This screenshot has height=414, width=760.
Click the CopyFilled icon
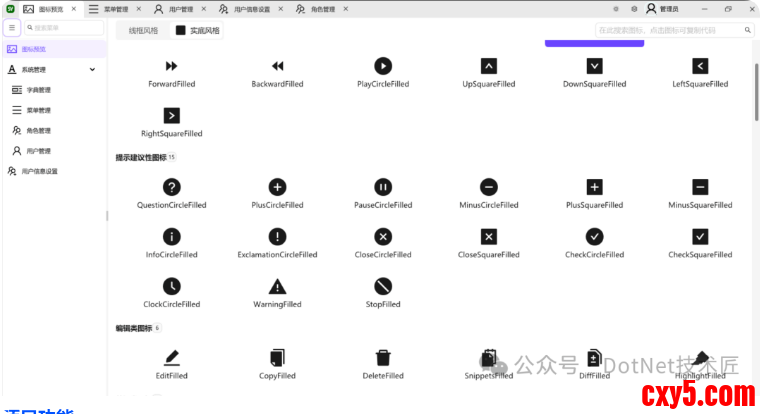(277, 358)
